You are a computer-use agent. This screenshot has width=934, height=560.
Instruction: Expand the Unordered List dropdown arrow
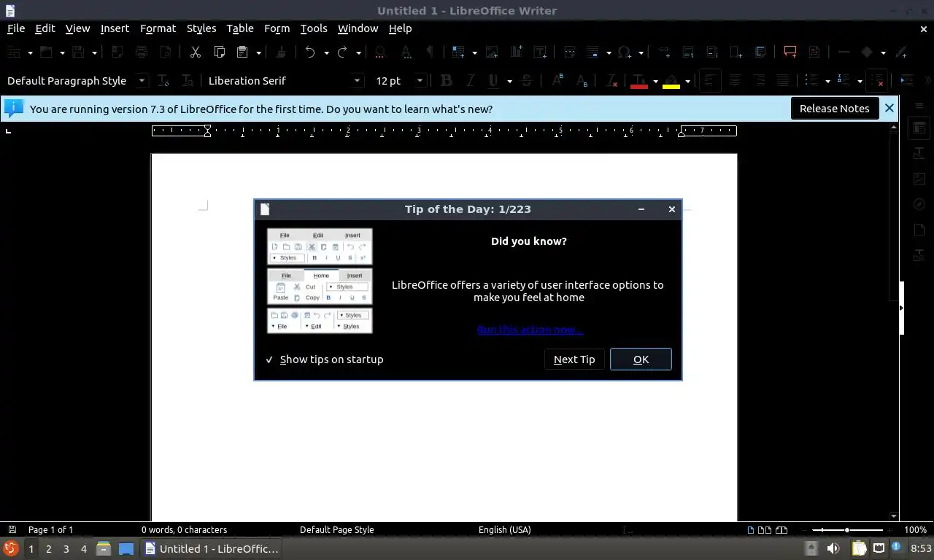[827, 81]
